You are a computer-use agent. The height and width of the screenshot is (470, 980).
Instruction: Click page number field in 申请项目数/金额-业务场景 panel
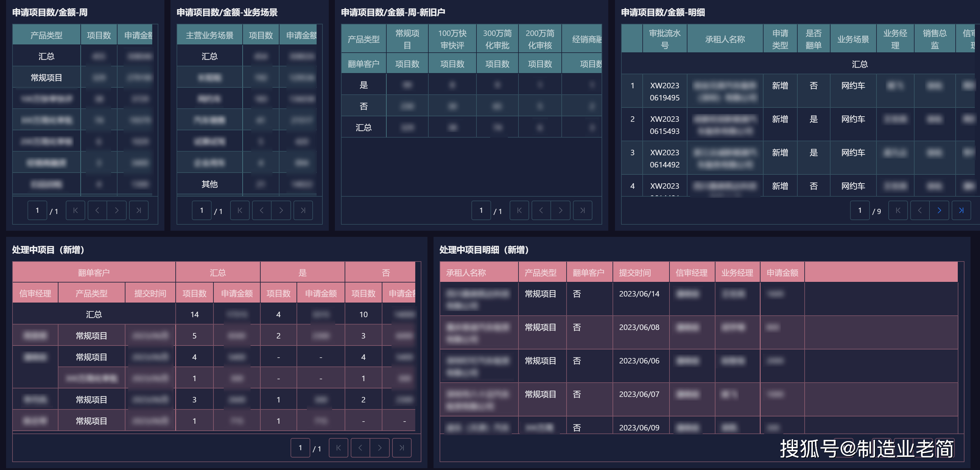[x=202, y=210]
